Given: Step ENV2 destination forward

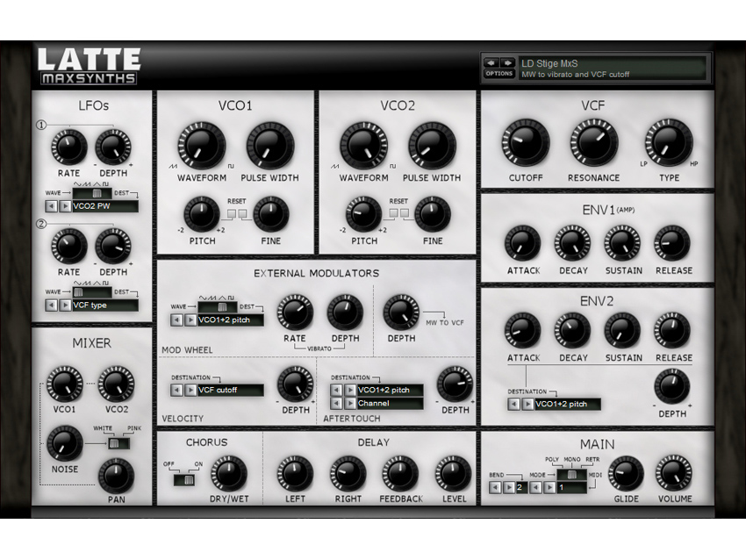Looking at the screenshot, I should coord(527,405).
